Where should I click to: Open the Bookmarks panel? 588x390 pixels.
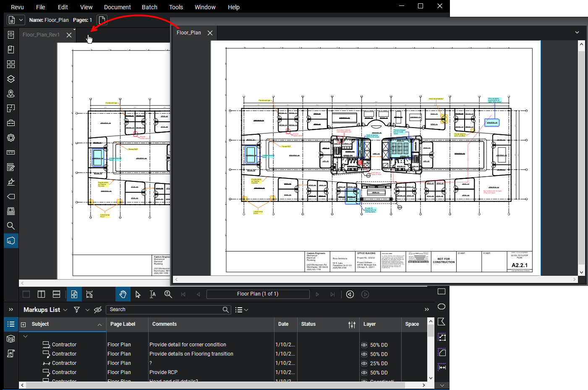(11, 50)
